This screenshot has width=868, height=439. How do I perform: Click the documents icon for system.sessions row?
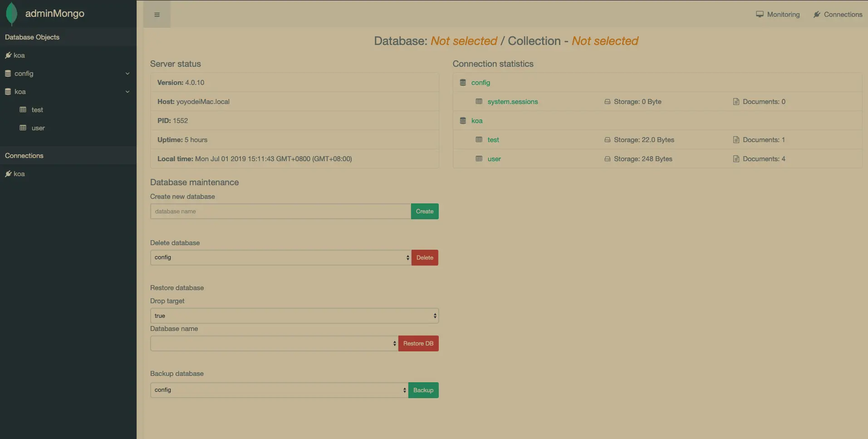click(736, 102)
